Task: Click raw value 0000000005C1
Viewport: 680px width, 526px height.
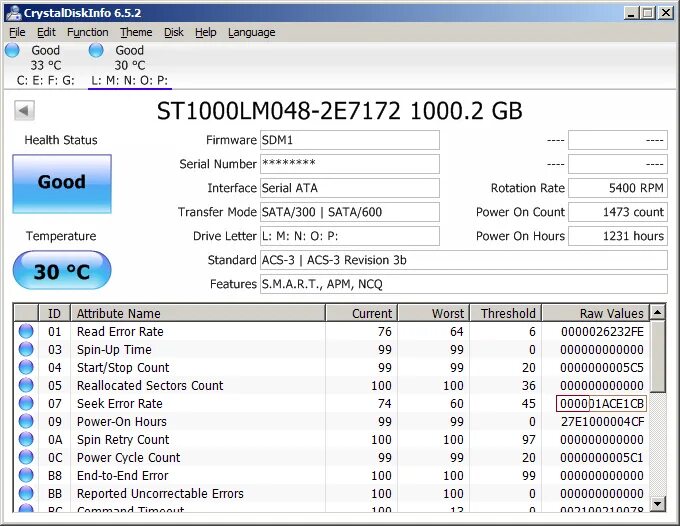Action: (x=602, y=457)
